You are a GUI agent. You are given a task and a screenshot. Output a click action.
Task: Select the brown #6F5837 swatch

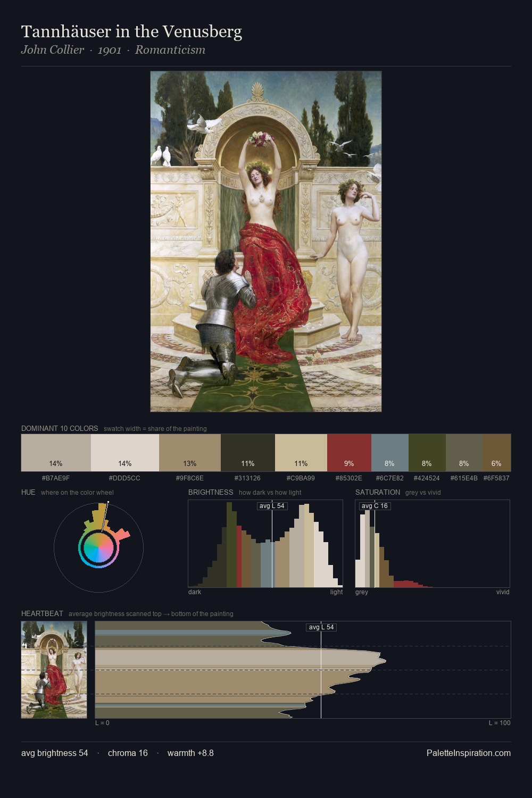496,453
